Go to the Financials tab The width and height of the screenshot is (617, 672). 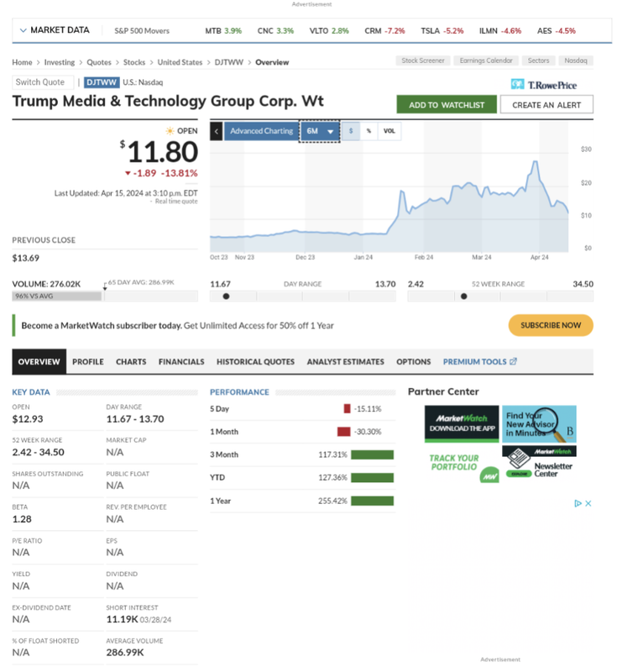tap(181, 362)
